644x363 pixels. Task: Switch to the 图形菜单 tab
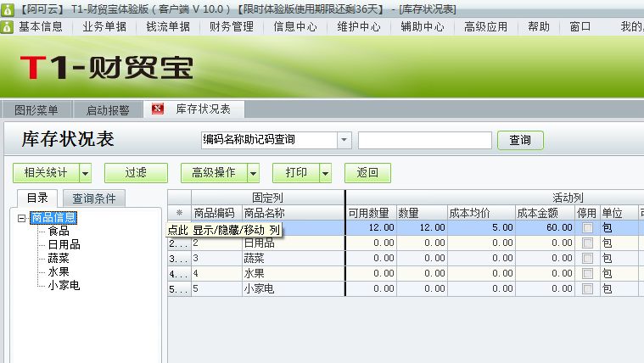[36, 110]
